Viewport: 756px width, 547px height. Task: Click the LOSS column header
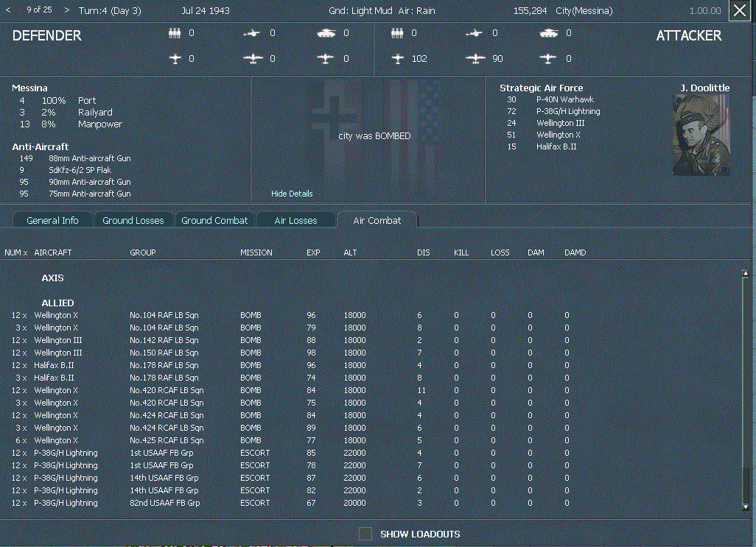tap(500, 253)
